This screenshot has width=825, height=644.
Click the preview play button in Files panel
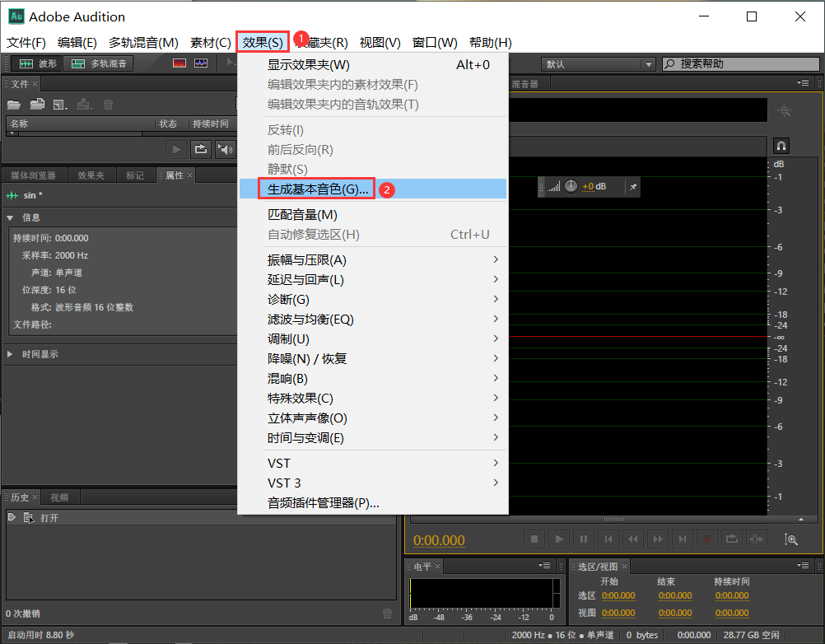click(176, 149)
